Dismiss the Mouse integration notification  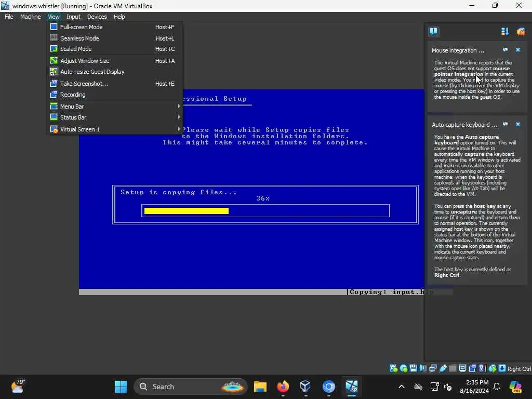518,50
